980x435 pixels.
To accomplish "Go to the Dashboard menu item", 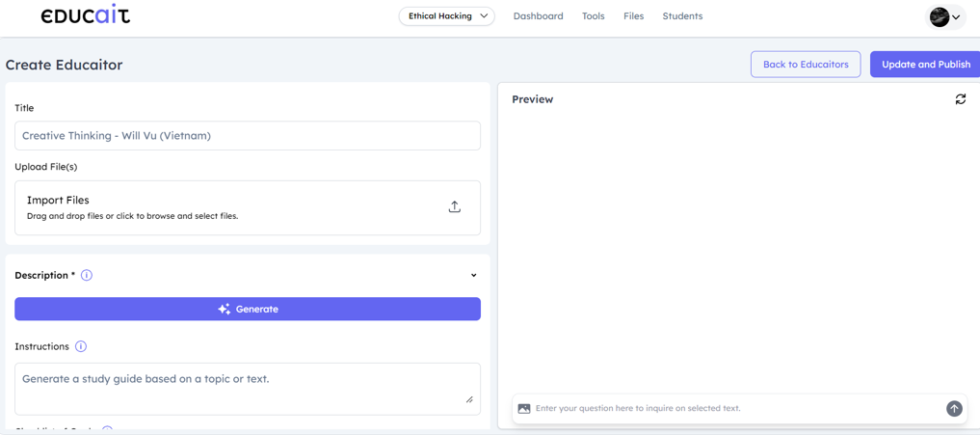I will [538, 16].
